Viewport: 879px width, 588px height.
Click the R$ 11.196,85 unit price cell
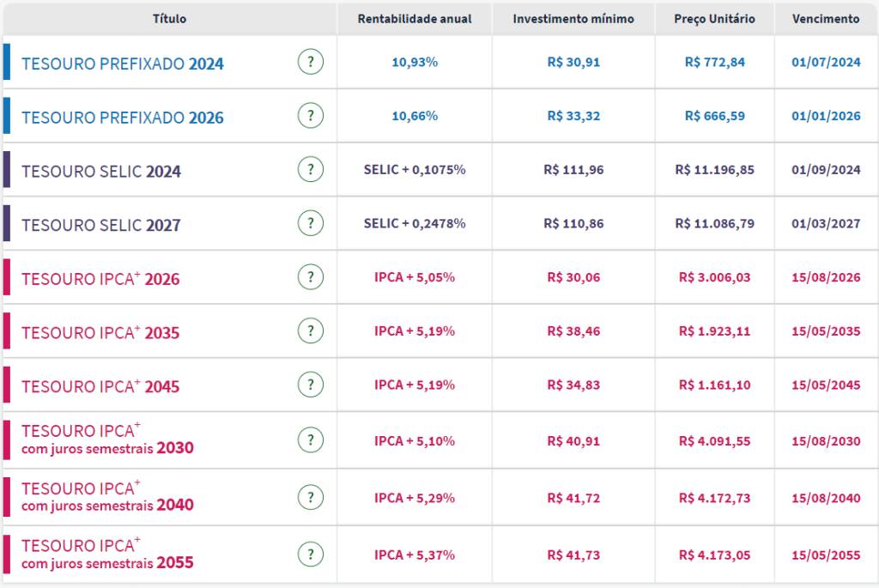pyautogui.click(x=714, y=170)
